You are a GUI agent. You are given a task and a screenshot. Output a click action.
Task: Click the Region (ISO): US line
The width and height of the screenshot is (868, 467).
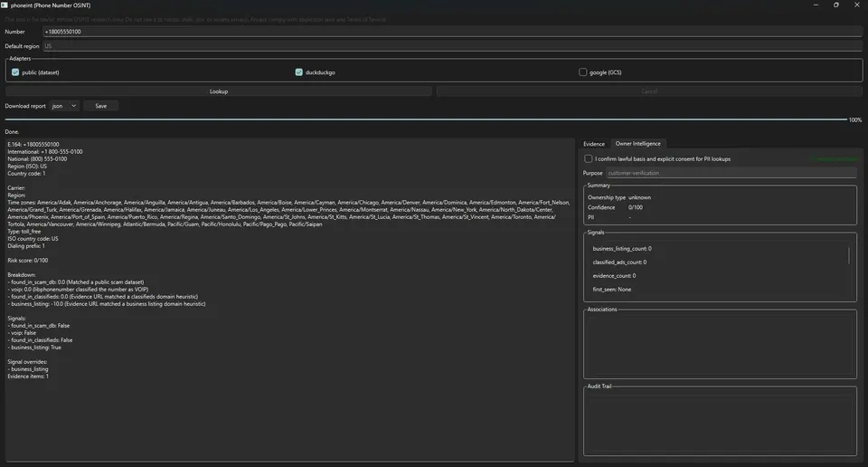click(27, 167)
